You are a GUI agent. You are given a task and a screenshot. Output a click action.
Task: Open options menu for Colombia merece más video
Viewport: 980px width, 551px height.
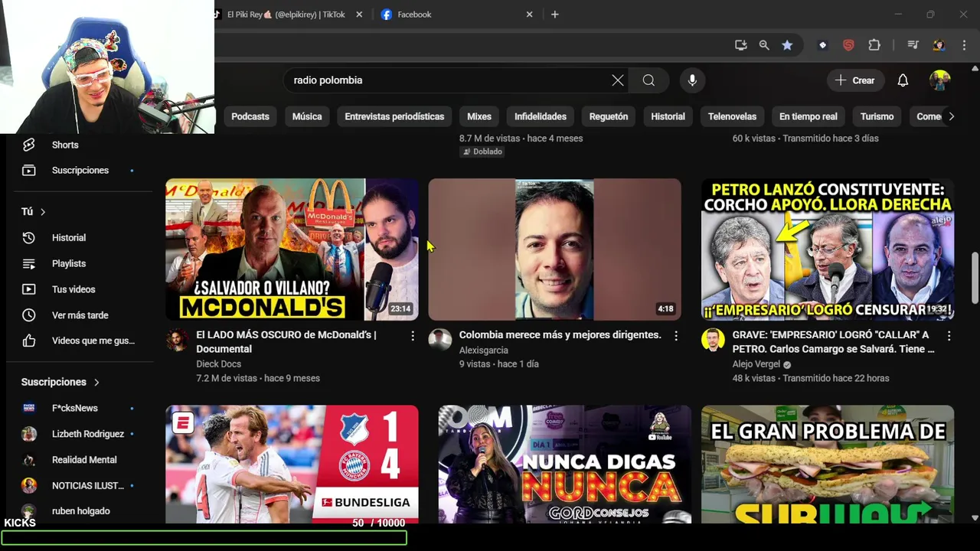click(x=675, y=336)
